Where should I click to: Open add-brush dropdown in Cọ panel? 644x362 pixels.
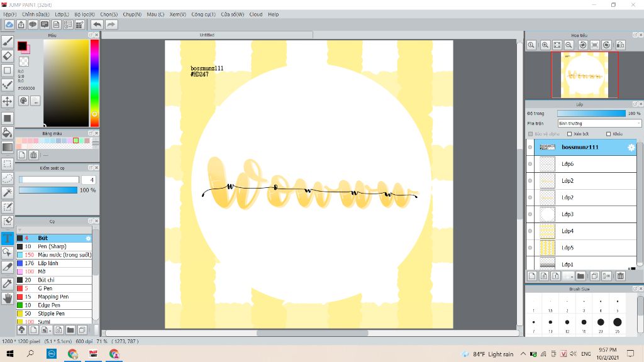[x=45, y=329]
